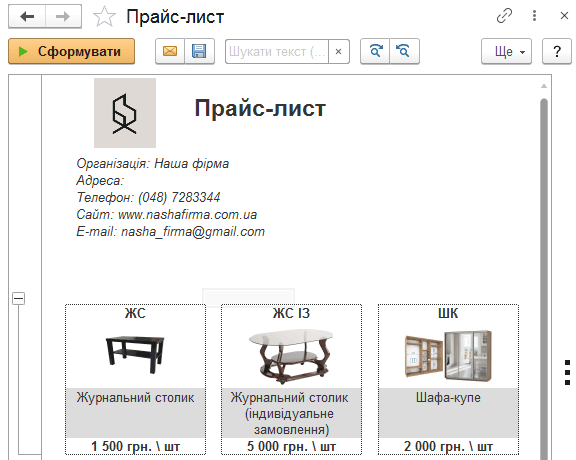Click the ЖС ІЗ product code

click(x=291, y=313)
